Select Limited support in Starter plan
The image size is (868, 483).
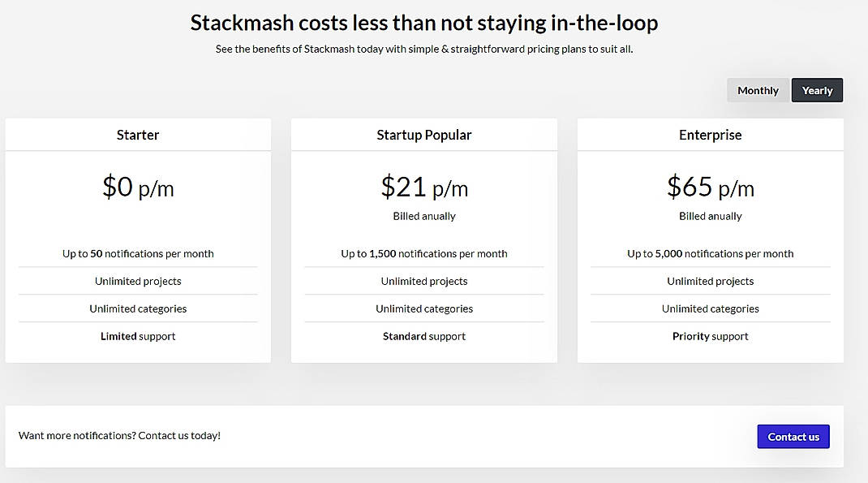(x=138, y=335)
